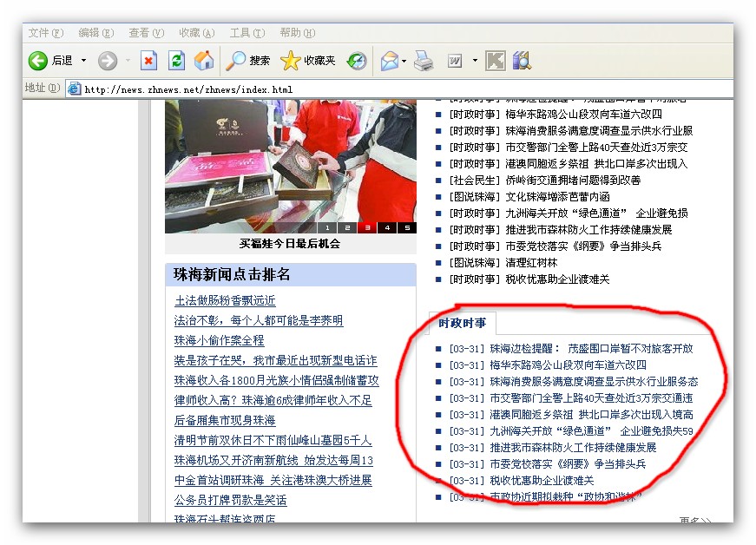The image size is (756, 545).
Task: Open the link 法治不彰，每个人都可能是李荞明
Action: [x=259, y=320]
